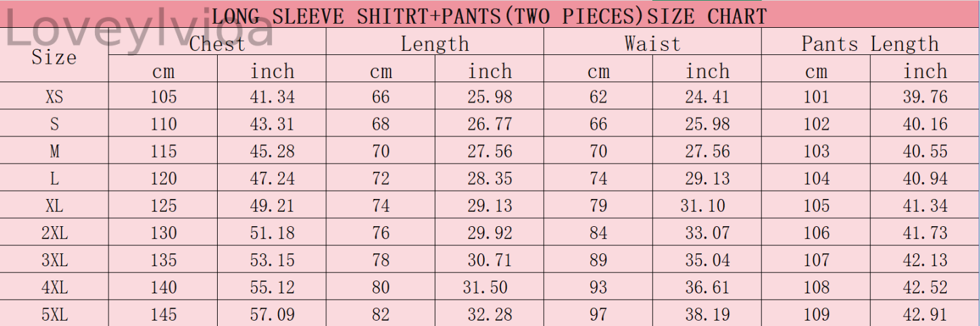Click the M size row label
Viewport: 980px width, 326px height.
click(x=54, y=151)
